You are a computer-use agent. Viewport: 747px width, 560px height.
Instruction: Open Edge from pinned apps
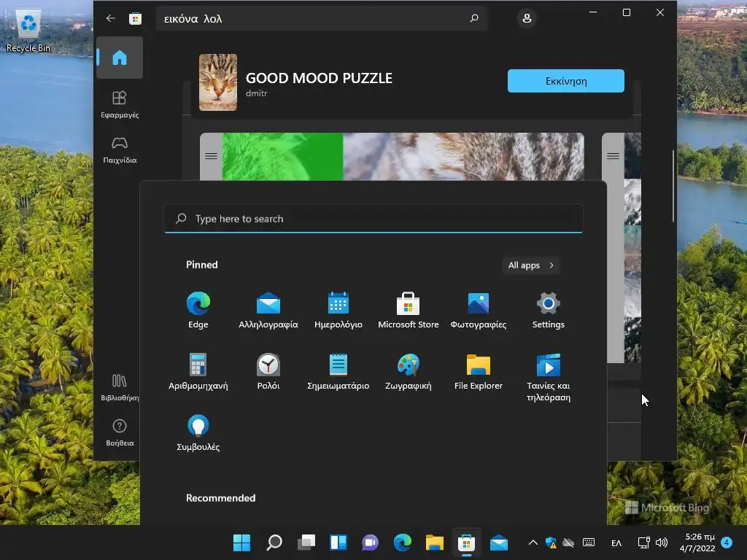[x=198, y=311]
